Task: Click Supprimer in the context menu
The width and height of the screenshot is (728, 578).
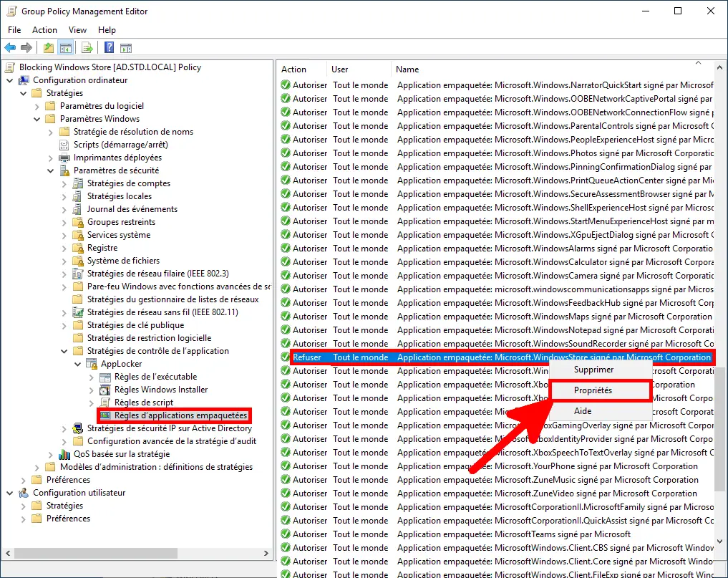Action: click(593, 370)
